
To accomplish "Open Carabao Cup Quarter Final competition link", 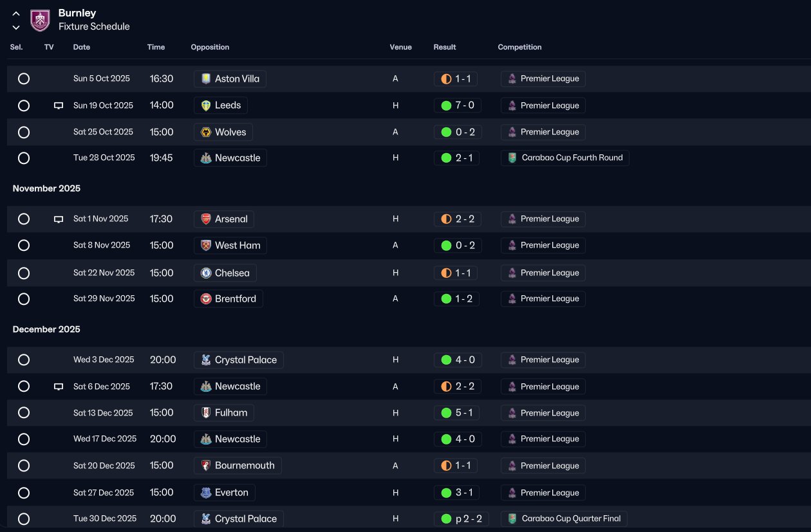I will click(564, 518).
